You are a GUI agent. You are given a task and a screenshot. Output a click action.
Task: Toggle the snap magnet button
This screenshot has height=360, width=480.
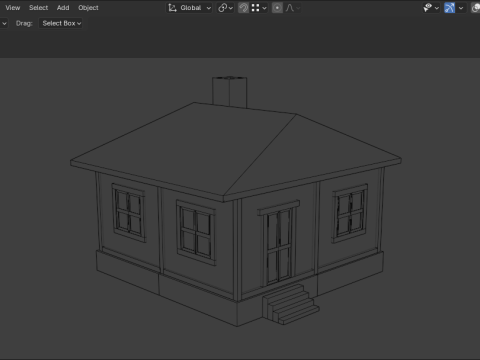point(244,8)
